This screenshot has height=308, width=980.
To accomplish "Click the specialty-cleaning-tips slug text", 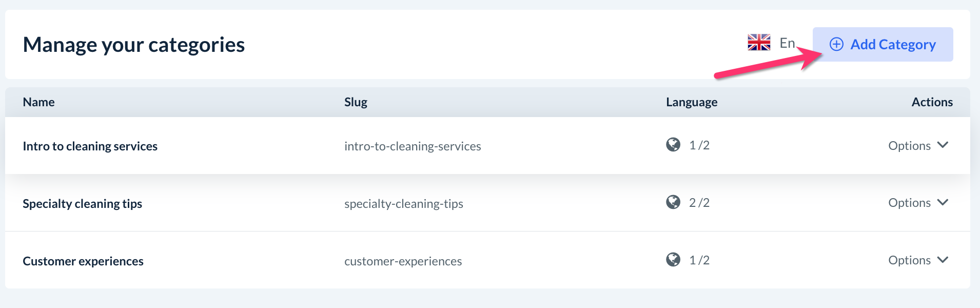I will pyautogui.click(x=404, y=204).
